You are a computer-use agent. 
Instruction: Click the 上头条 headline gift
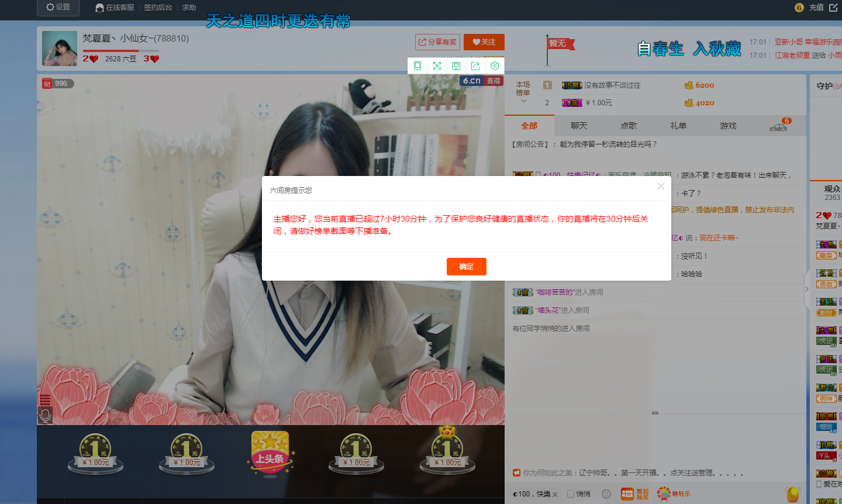[x=270, y=453]
